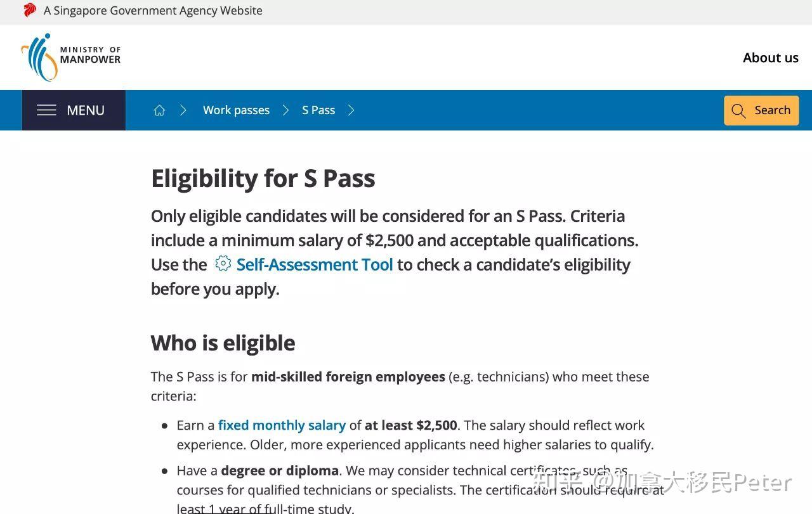Click the gear icon beside Self-Assessment Tool

[223, 264]
